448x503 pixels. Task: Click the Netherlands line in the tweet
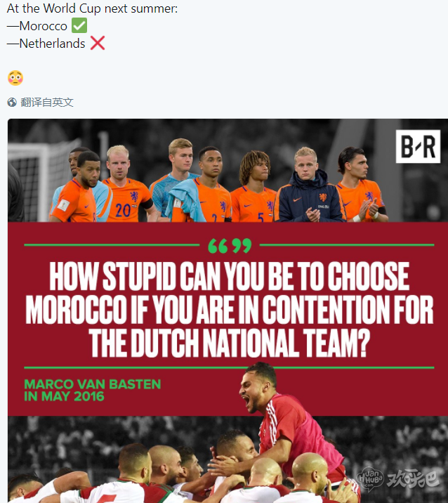55,44
